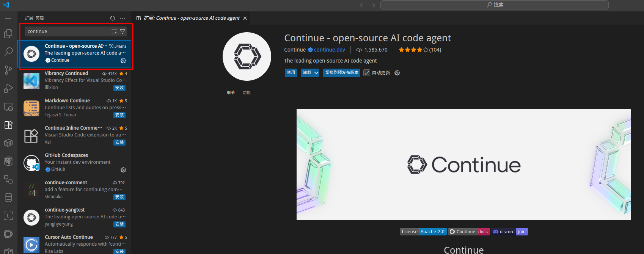Manage gear for GitHub Codespaces extension
This screenshot has height=254, width=644.
point(123,170)
